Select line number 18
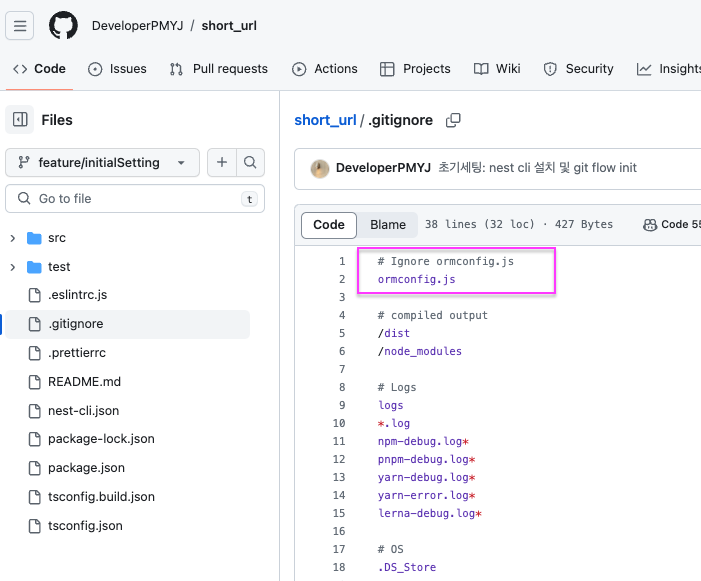The width and height of the screenshot is (701, 581). [339, 567]
